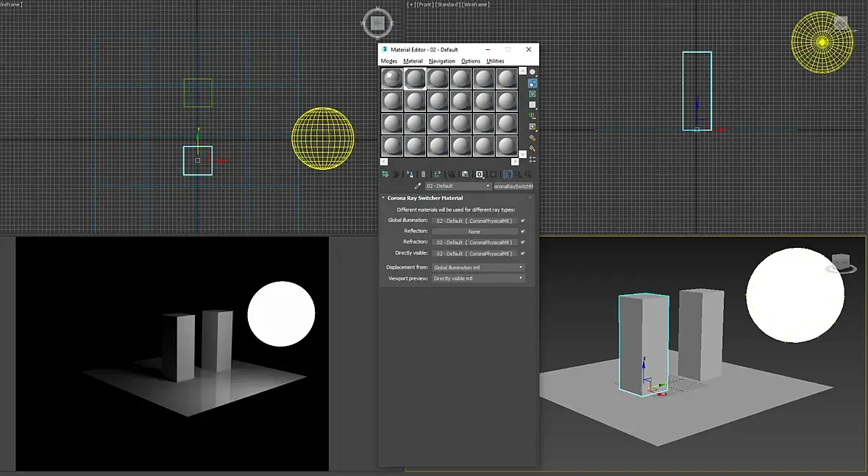Click the Reset Map/Mtl trash icon
Viewport: 868px width, 476px height.
click(x=423, y=174)
